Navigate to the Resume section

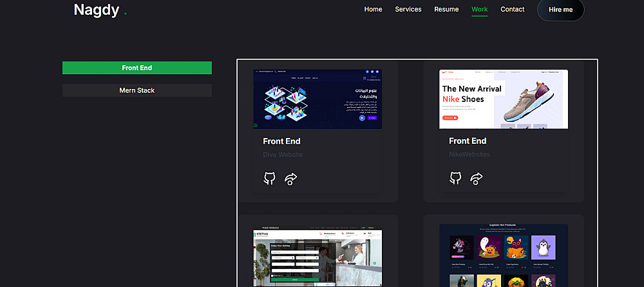point(446,9)
